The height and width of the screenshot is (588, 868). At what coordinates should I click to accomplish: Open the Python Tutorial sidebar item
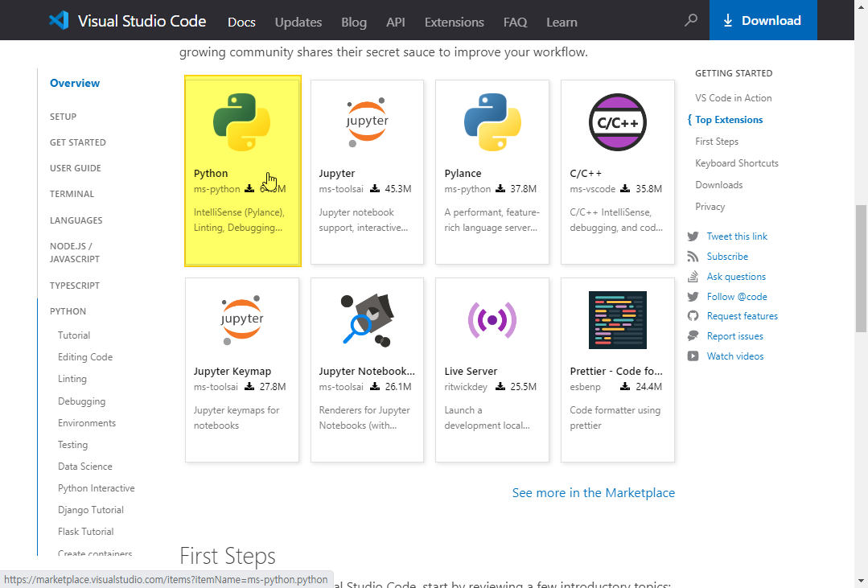[74, 335]
